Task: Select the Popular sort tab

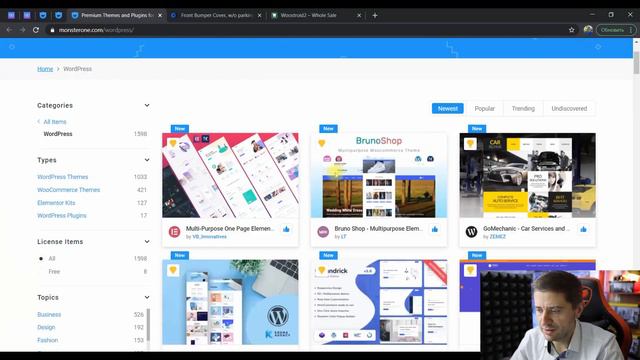Action: (484, 109)
